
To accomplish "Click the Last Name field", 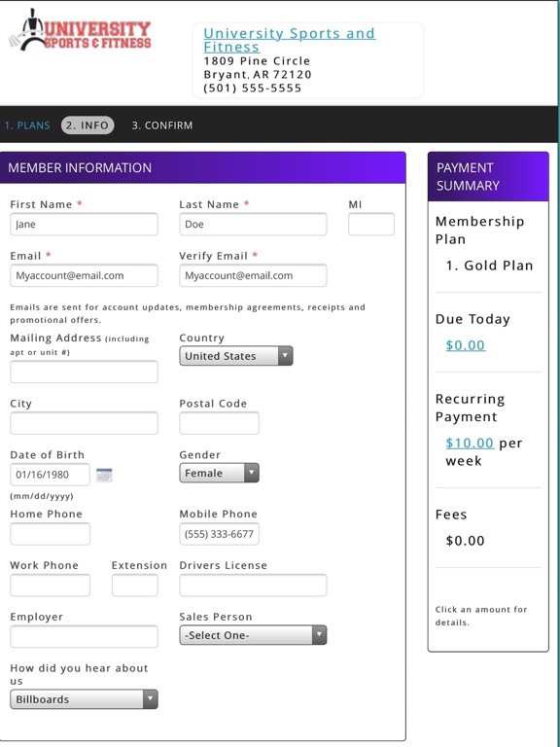I will pyautogui.click(x=253, y=224).
